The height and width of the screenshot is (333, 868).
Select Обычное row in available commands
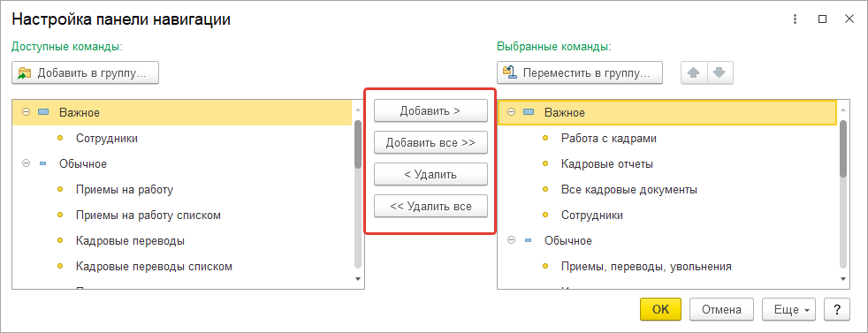[182, 163]
